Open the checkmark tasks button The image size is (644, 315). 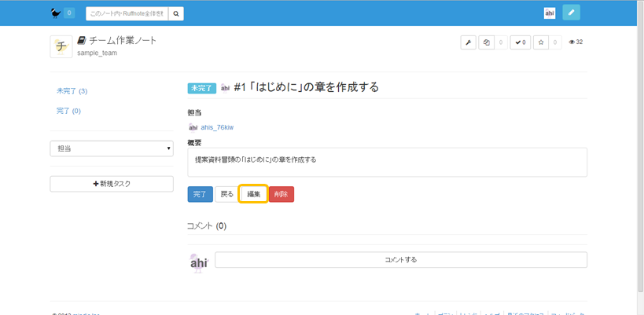[520, 42]
